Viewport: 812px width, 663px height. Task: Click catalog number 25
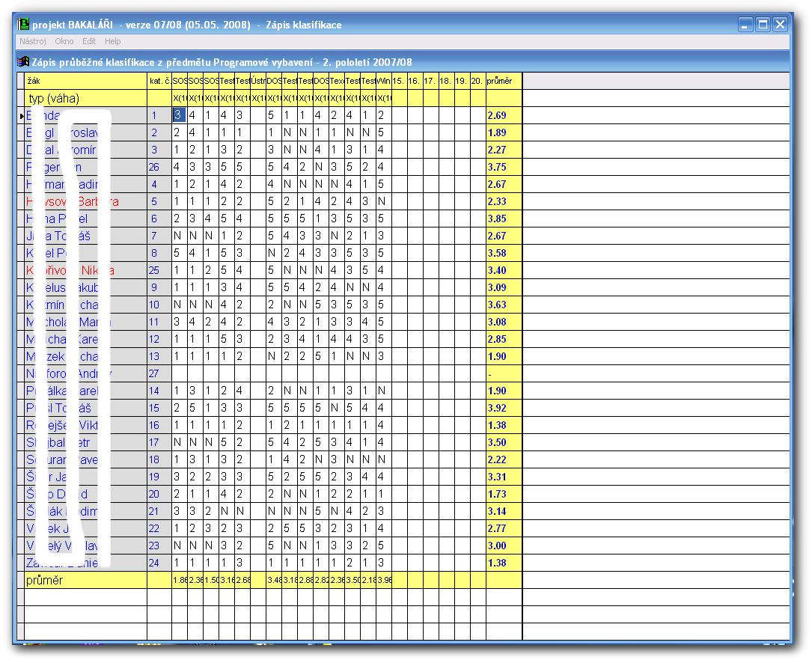point(154,270)
